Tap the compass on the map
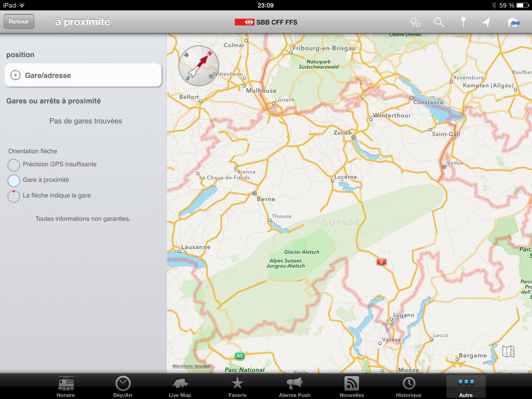The width and height of the screenshot is (532, 399). point(199,66)
